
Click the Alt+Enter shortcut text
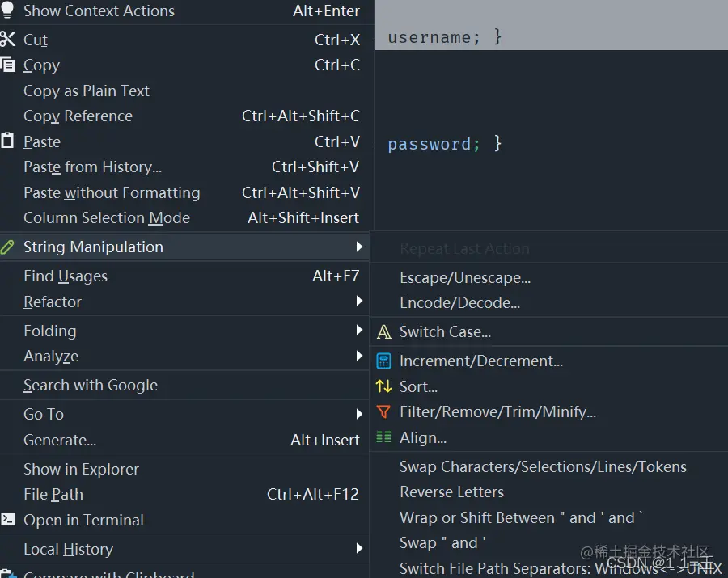(x=326, y=11)
